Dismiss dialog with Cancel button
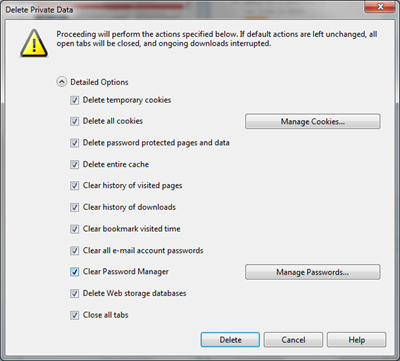Screen dimensions: 400x361 (293, 340)
